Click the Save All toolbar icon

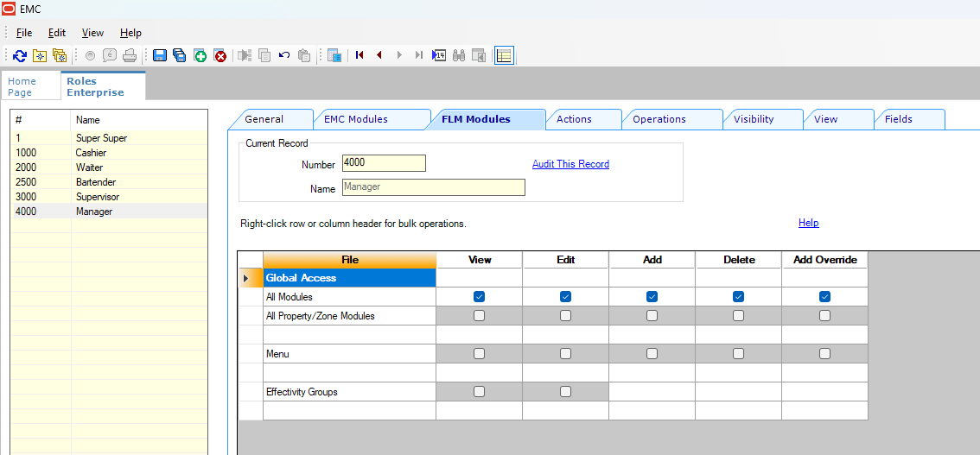(x=180, y=55)
